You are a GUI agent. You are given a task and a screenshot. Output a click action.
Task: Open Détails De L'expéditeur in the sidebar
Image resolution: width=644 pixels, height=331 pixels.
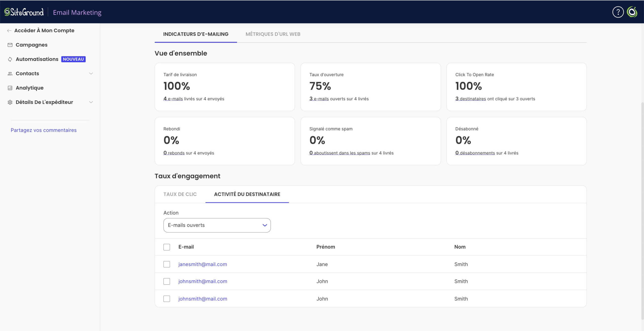click(44, 102)
